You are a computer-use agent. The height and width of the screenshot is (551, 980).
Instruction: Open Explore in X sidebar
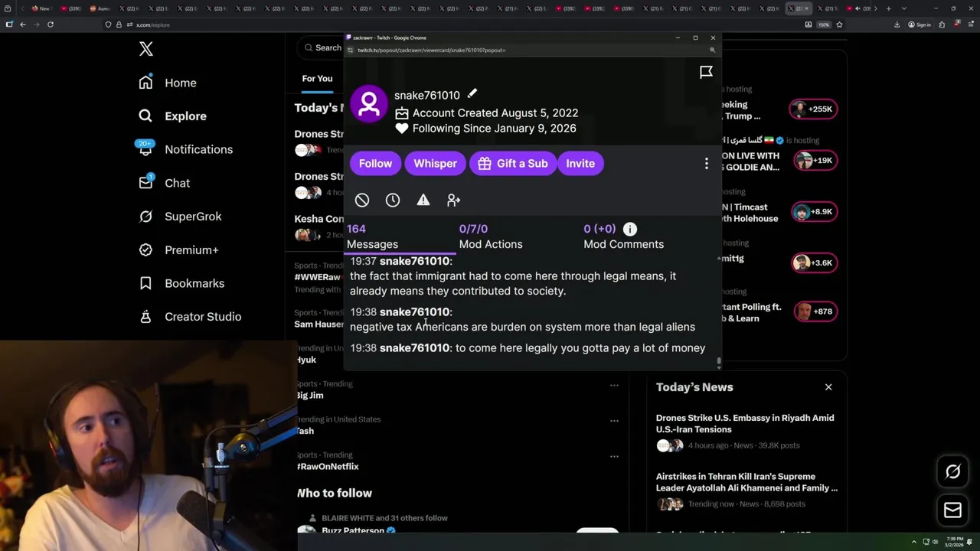(172, 116)
